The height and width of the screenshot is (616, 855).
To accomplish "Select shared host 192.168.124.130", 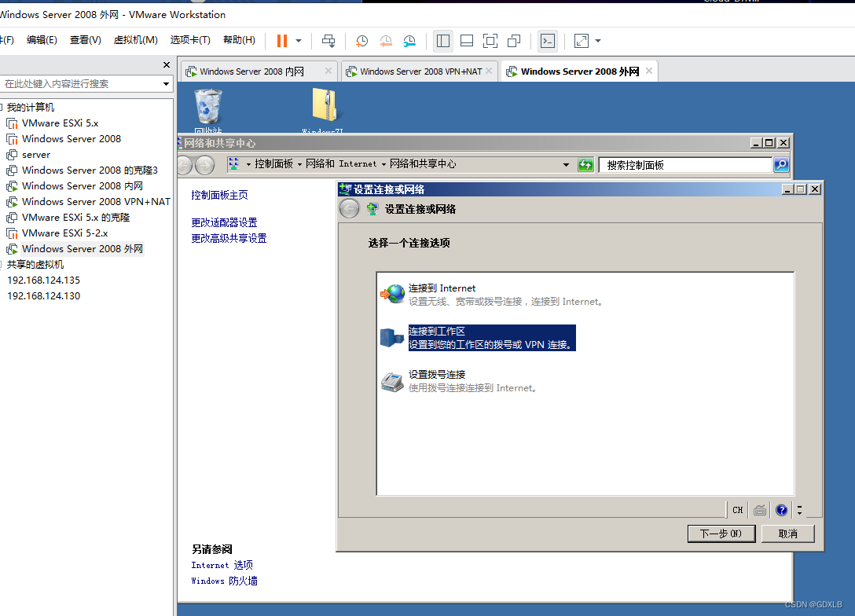I will pos(44,296).
